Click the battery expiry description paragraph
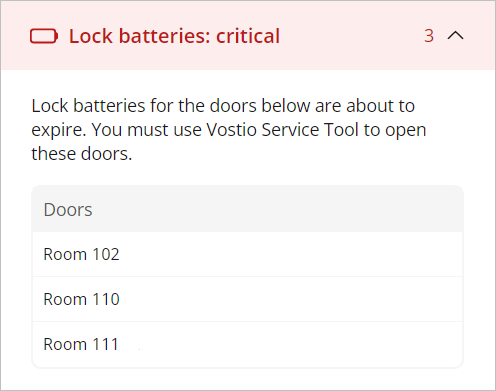Screen dimensions: 496x391 [229, 130]
